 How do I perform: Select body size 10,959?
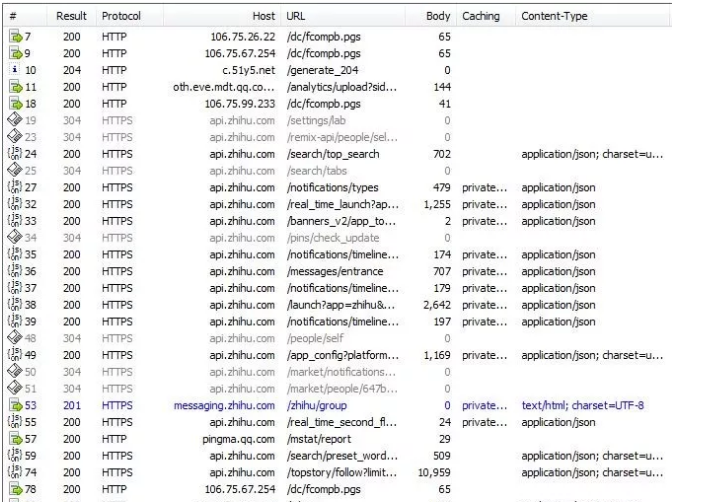click(x=434, y=472)
